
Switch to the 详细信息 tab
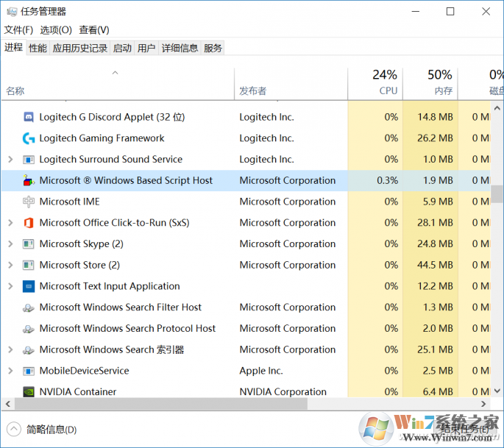180,49
